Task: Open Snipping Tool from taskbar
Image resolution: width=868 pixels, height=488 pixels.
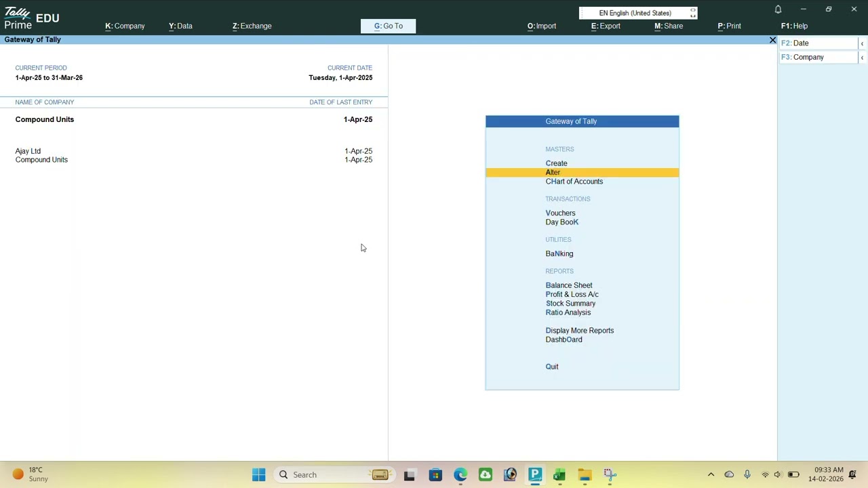Action: click(610, 474)
